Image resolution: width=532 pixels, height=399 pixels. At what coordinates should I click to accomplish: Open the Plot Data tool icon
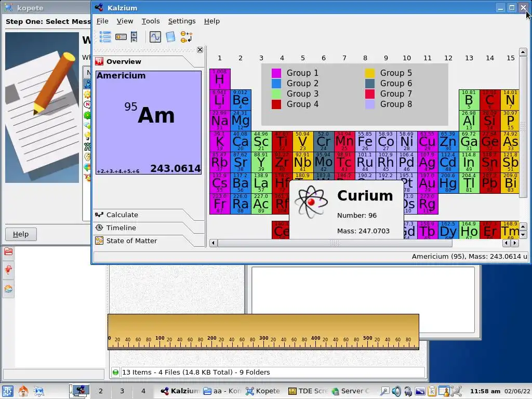(x=155, y=37)
